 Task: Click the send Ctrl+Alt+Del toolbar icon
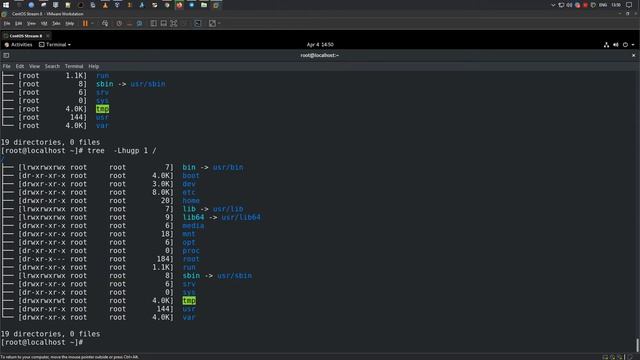tap(105, 23)
